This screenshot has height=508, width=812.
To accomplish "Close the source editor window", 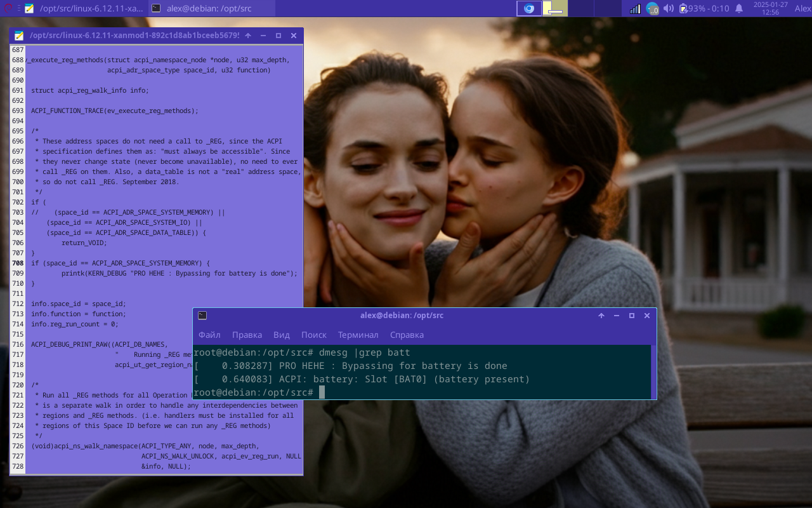I will pyautogui.click(x=294, y=36).
